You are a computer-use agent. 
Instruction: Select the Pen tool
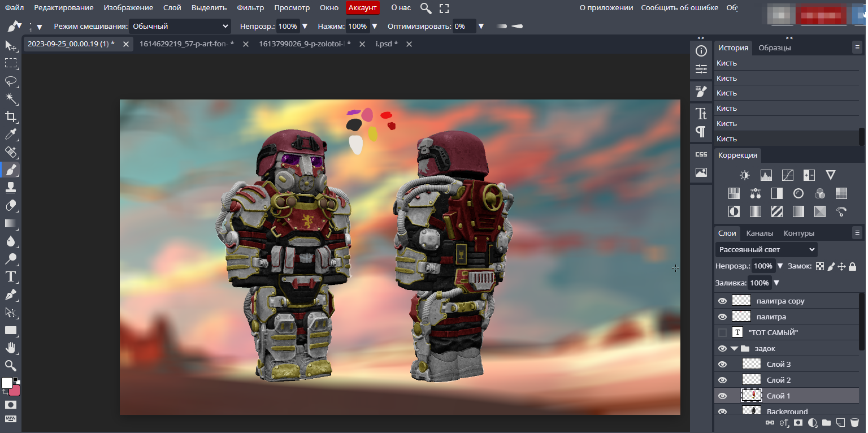point(11,295)
